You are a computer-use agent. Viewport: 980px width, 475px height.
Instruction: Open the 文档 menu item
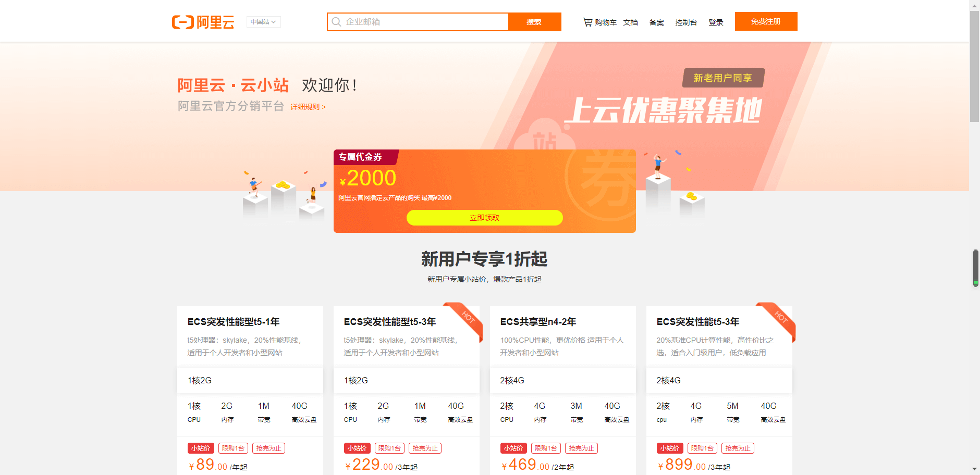click(631, 22)
